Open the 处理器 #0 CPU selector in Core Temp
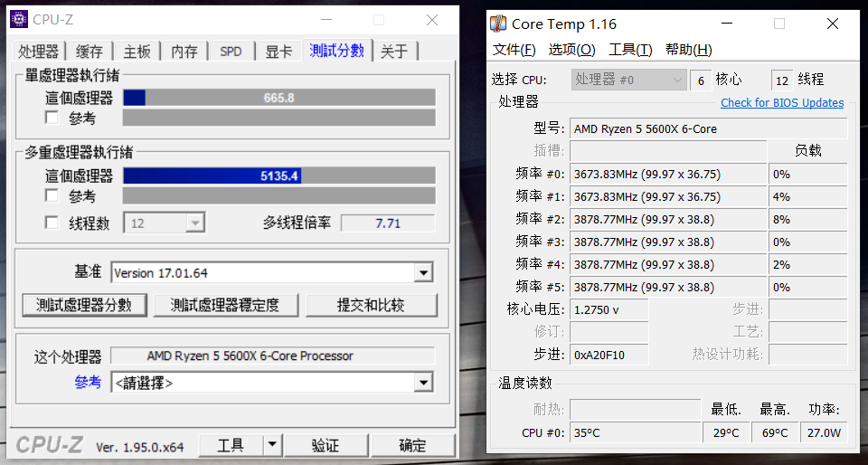Image resolution: width=868 pixels, height=465 pixels. [x=629, y=80]
